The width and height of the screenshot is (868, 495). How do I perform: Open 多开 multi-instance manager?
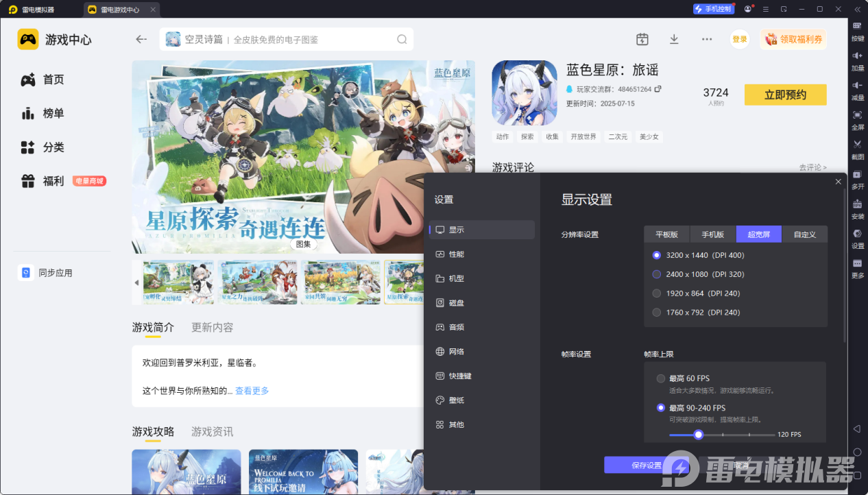coord(857,180)
